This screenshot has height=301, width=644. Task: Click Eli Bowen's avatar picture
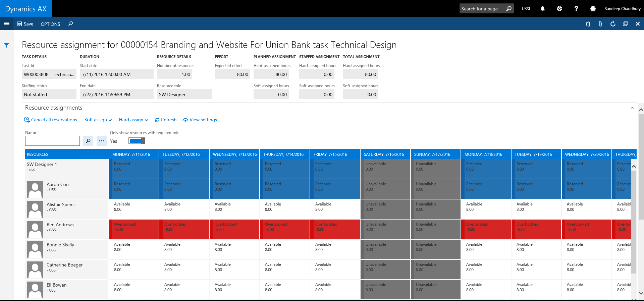pos(35,290)
